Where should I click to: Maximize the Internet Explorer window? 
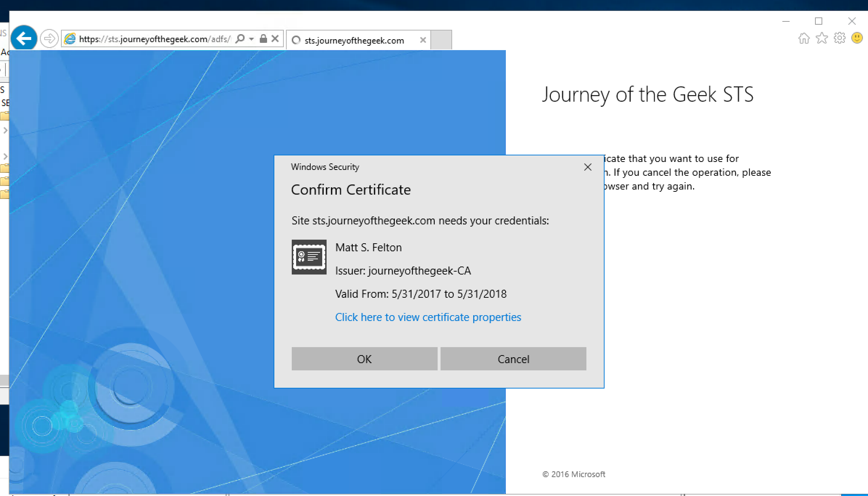(x=818, y=21)
